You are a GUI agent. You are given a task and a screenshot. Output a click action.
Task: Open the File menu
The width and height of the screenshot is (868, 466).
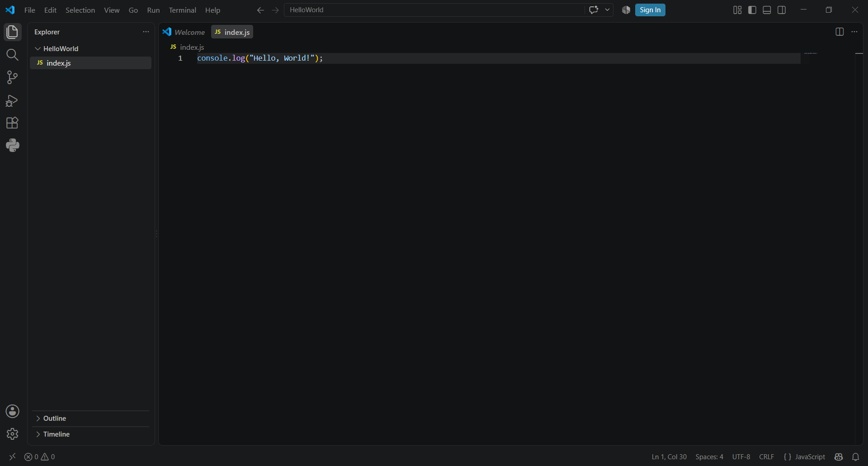tap(30, 10)
